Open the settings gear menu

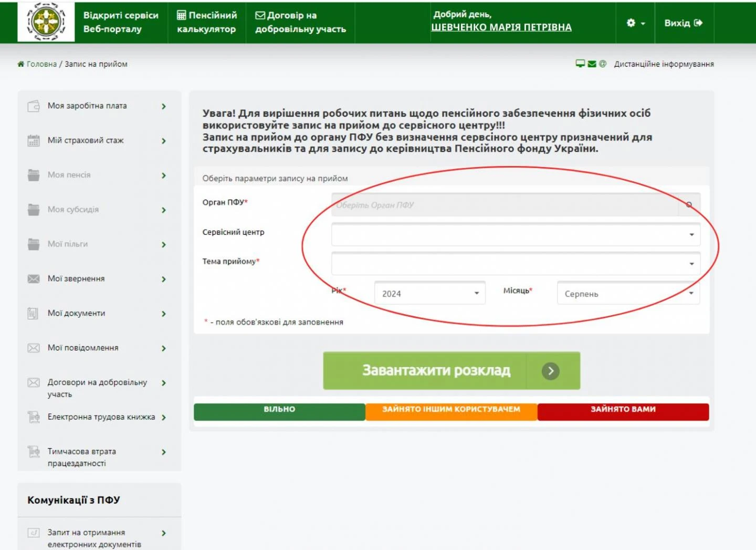tap(635, 23)
